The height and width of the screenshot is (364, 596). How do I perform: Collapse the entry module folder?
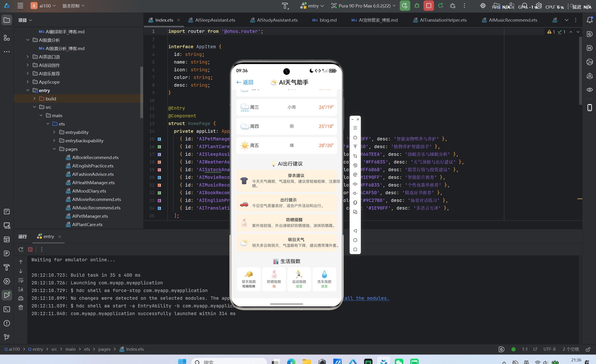tap(28, 90)
